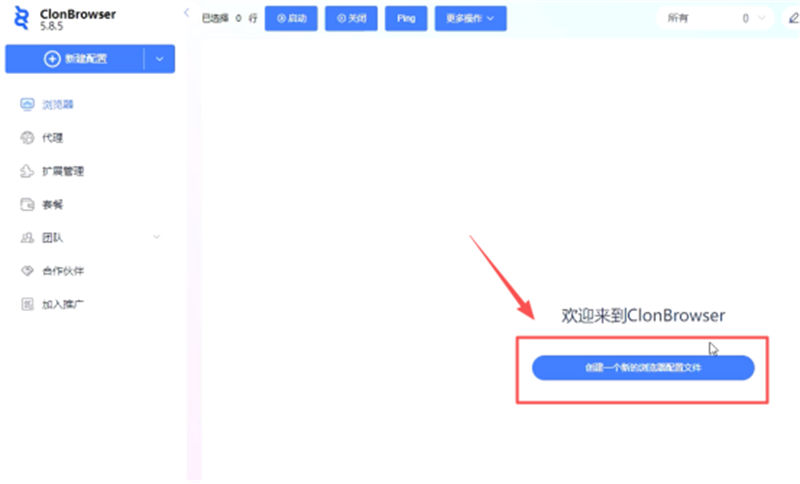Viewport: 800px width, 484px height.
Task: Click the 欢迎来到ClonBrowser welcome heading
Action: (643, 316)
